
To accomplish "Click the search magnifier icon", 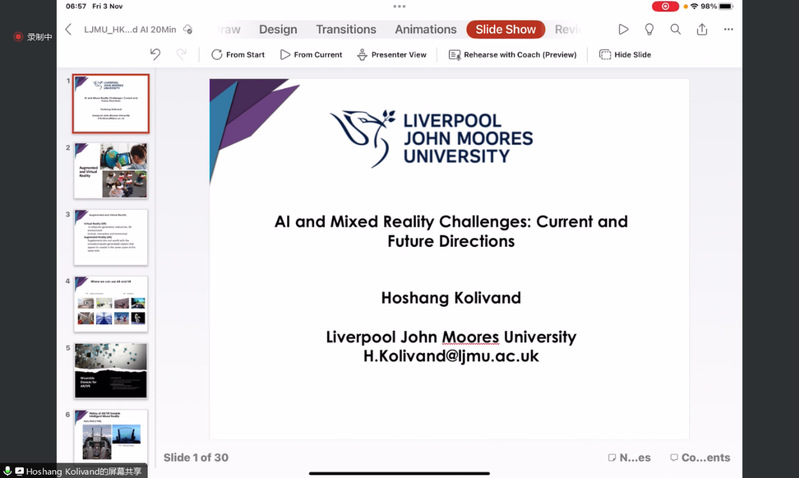I will pos(675,30).
